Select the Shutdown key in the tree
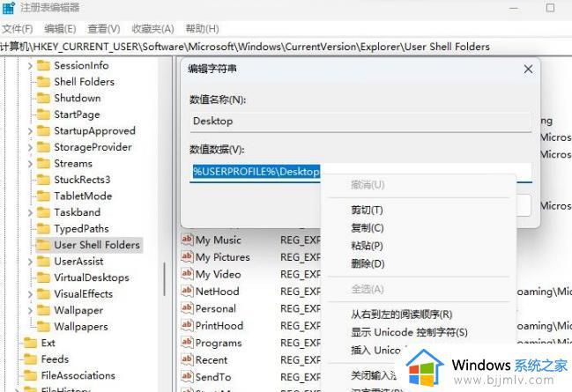This screenshot has height=392, width=572. tap(77, 98)
